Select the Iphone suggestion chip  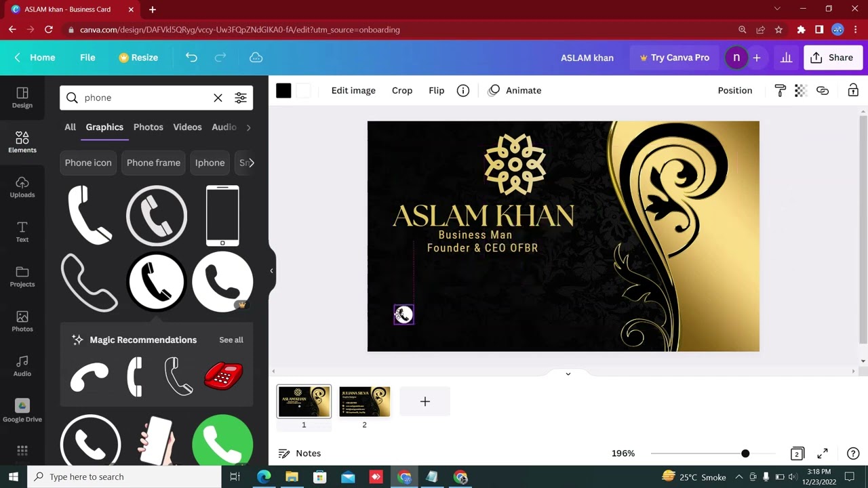coord(210,163)
